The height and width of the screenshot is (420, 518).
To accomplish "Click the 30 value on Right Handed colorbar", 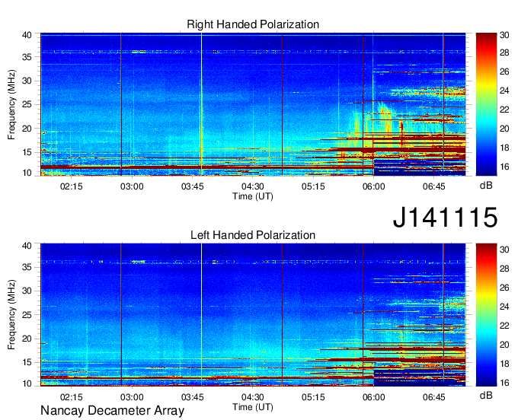I will tap(504, 35).
